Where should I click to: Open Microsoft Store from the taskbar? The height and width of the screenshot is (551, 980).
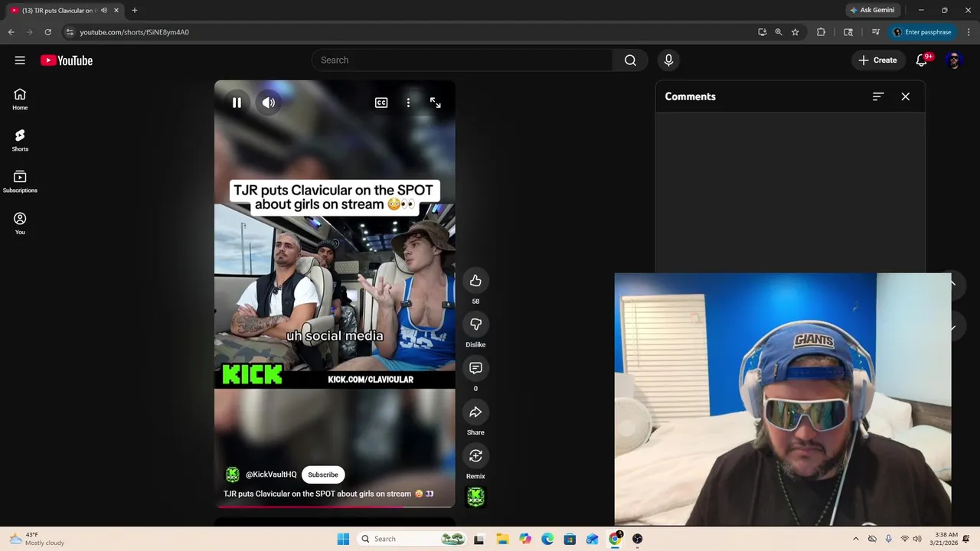pos(570,539)
